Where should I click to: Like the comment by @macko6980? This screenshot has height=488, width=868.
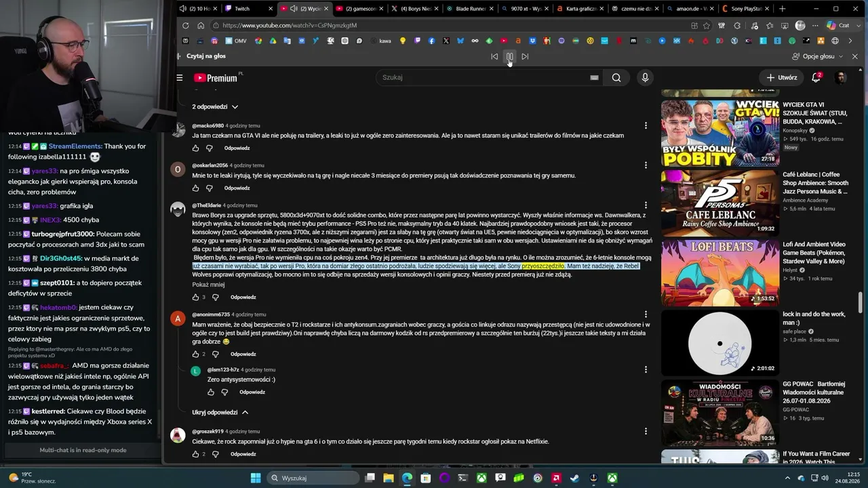195,148
